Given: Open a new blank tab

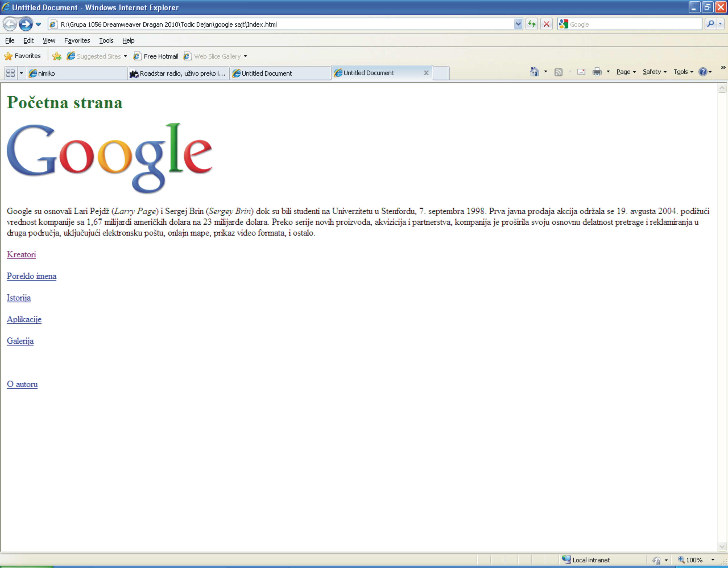Looking at the screenshot, I should tap(441, 73).
